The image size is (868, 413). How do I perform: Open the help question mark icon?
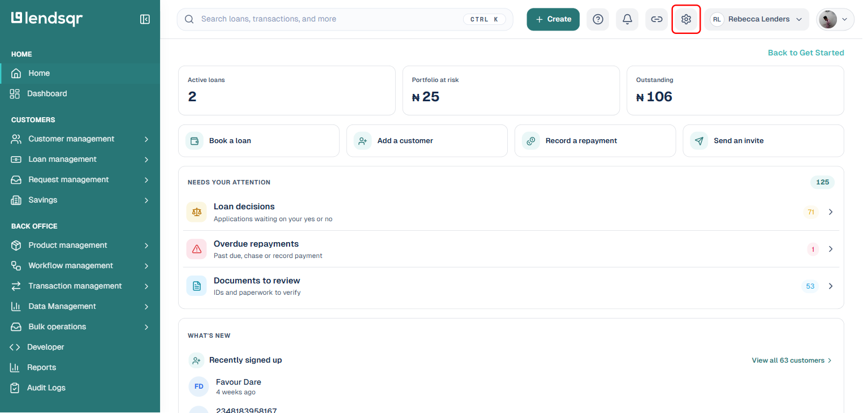tap(598, 19)
